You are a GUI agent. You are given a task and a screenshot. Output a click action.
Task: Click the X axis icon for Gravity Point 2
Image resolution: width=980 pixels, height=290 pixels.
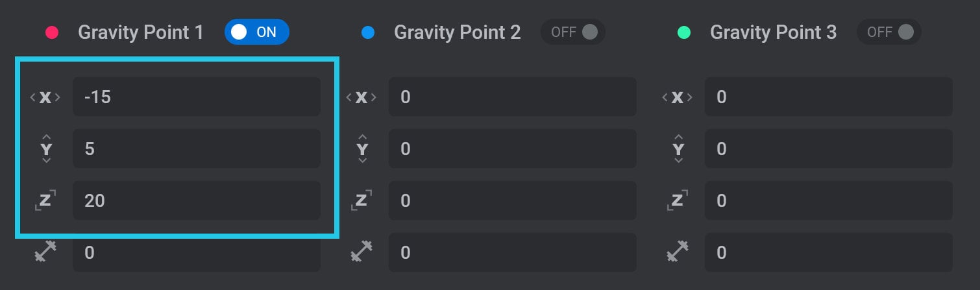[361, 97]
